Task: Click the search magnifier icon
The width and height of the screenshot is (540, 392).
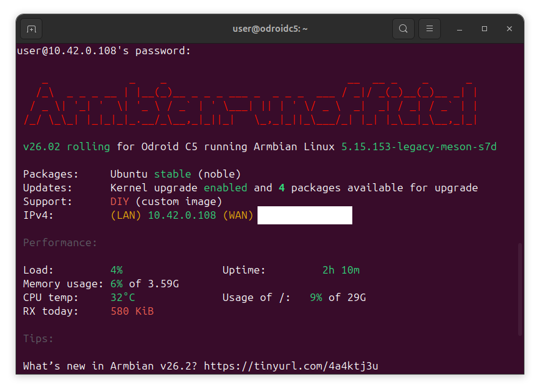Action: (403, 29)
